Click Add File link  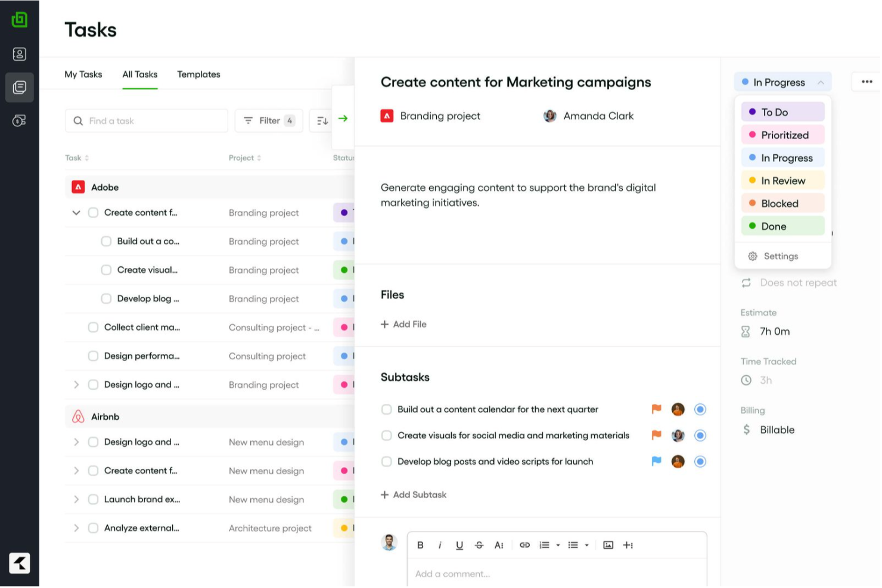coord(403,324)
